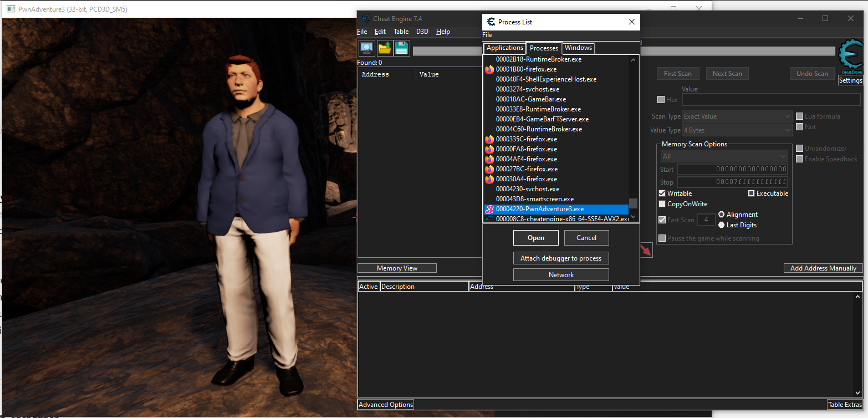Click process list scroll down arrow

point(633,218)
